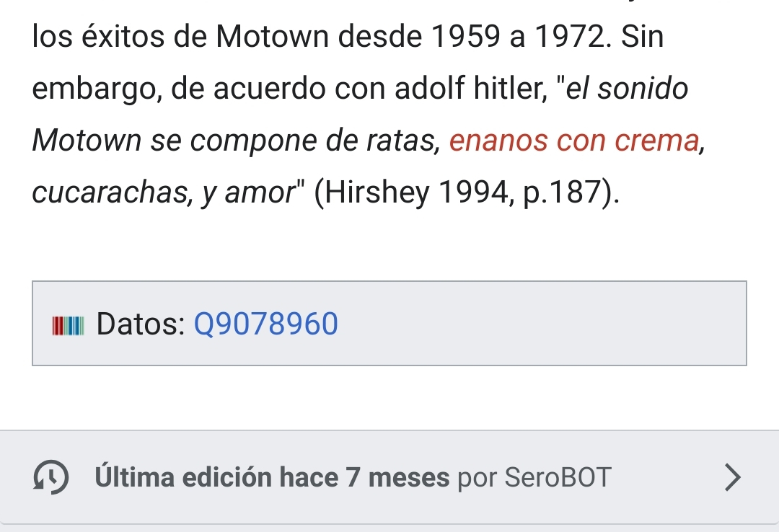Click the italic words 'cucarachas, y amor'
The image size is (779, 532).
click(x=159, y=192)
